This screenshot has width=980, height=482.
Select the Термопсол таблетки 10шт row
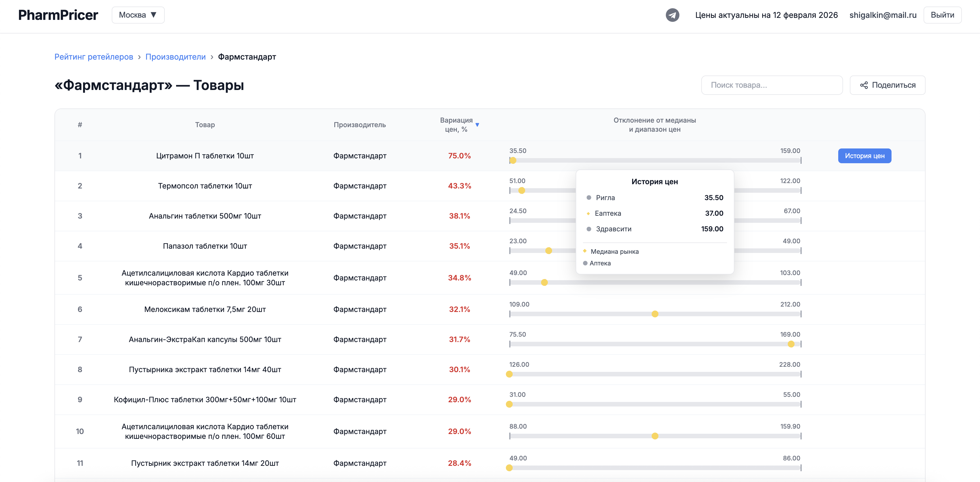(x=205, y=186)
